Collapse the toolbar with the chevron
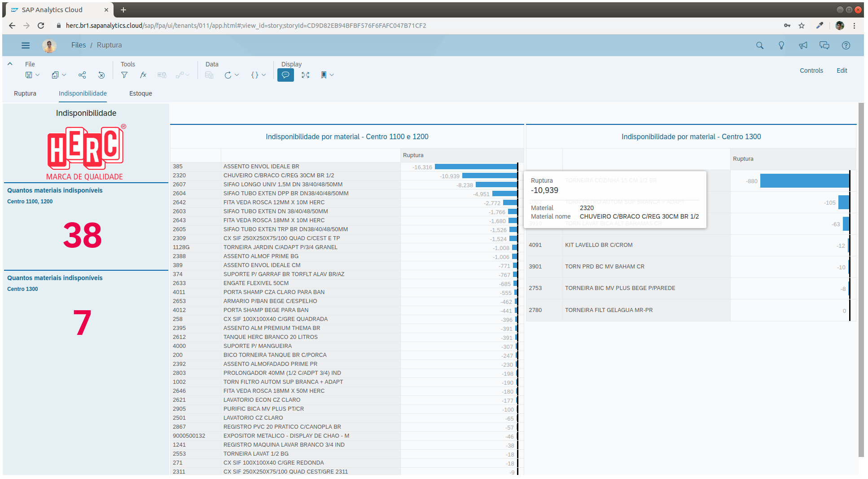Screen dimensions: 868x479 coord(10,64)
